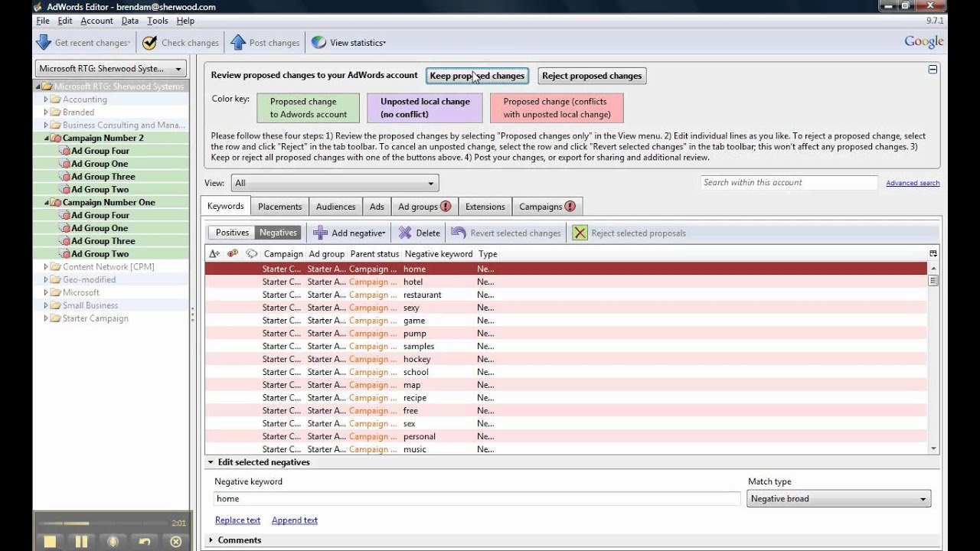Click the Delete X icon in tab toolbar
Image resolution: width=980 pixels, height=551 pixels.
pyautogui.click(x=405, y=233)
